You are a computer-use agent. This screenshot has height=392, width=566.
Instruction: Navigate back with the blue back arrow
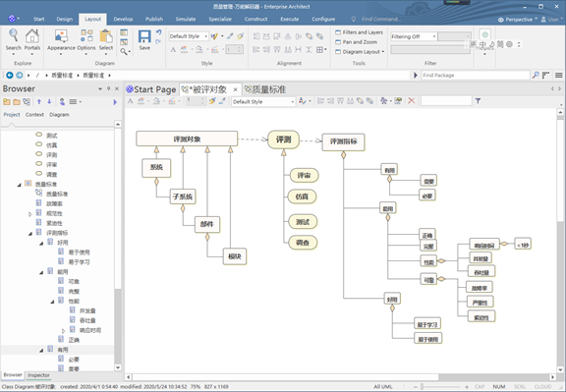point(10,75)
